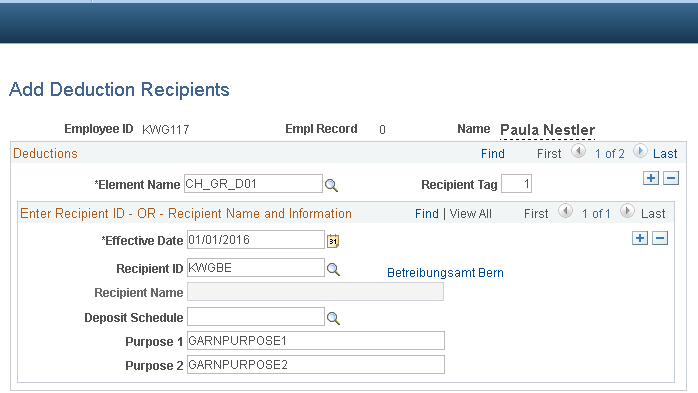Image resolution: width=698 pixels, height=393 pixels.
Task: Show previous row in recipient section
Action: pos(565,211)
